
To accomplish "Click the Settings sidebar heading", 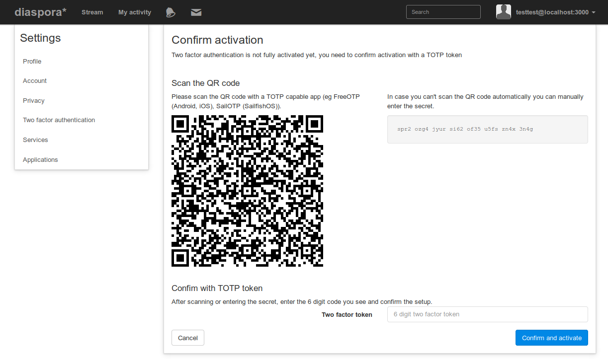I will click(40, 38).
